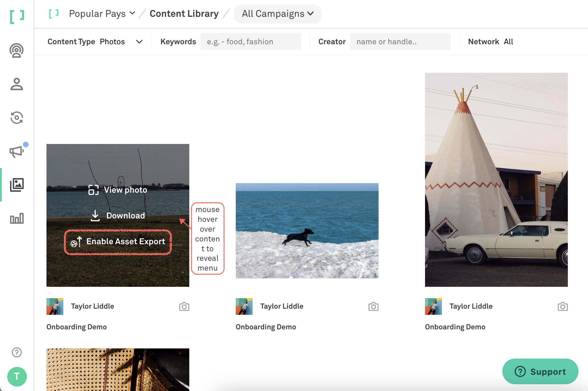Open the All Campaigns dropdown
The height and width of the screenshot is (391, 588).
pyautogui.click(x=277, y=14)
